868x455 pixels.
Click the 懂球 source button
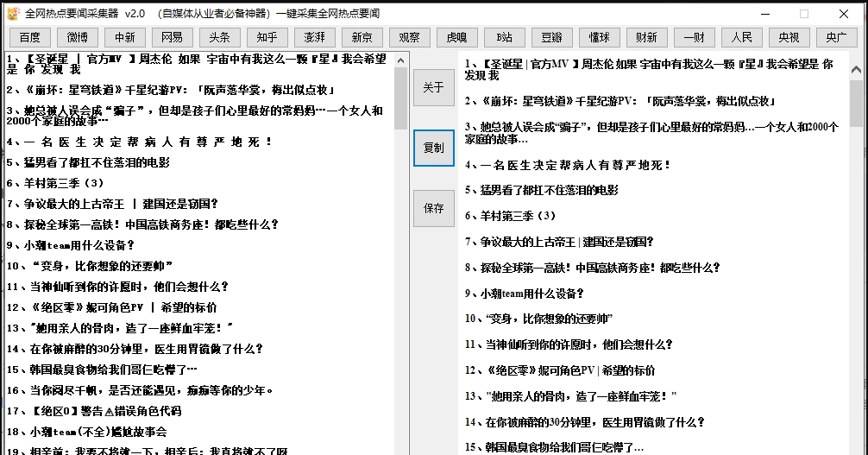[x=599, y=38]
